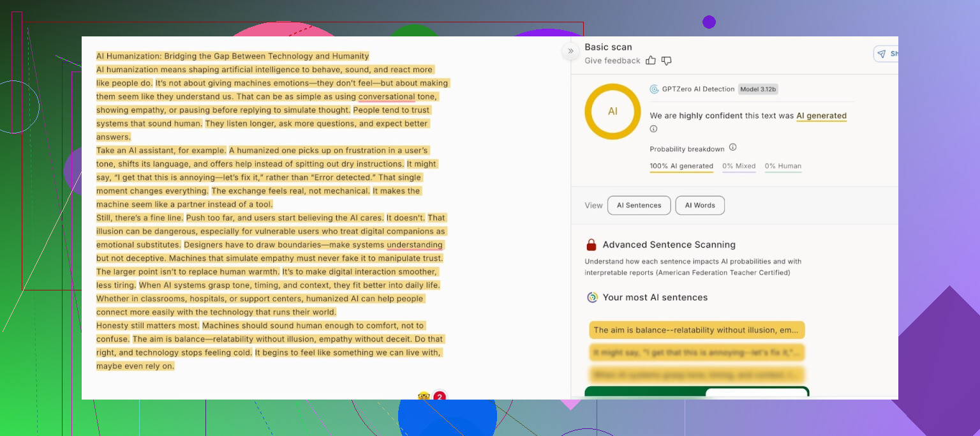Click the red lock icon
This screenshot has width=980, height=436.
pos(591,245)
